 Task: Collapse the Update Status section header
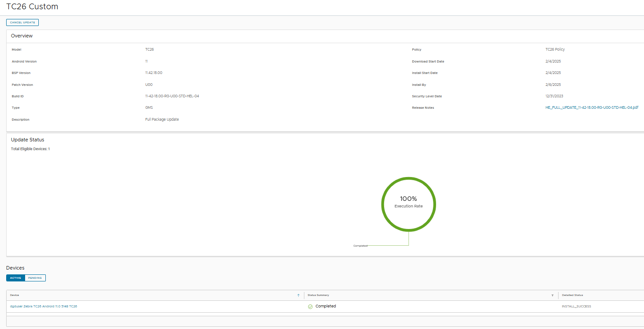[x=27, y=140]
